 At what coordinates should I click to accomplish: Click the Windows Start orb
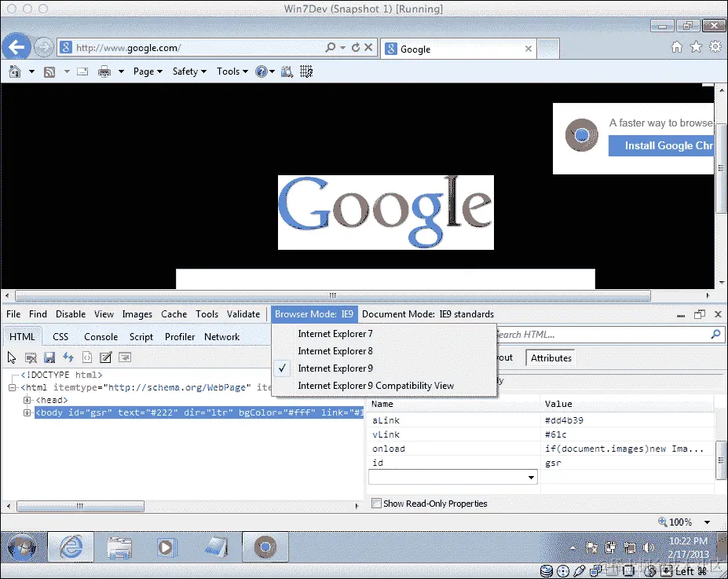click(22, 548)
